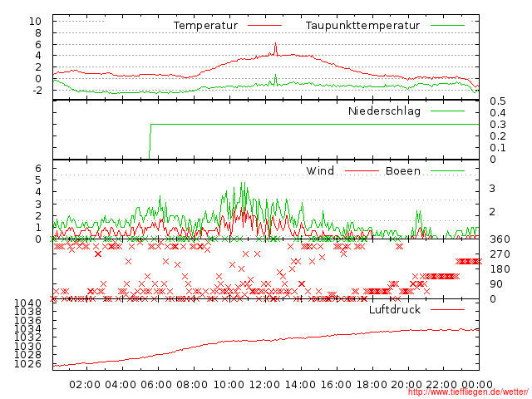
Task: Select the red Luftdruck legend line
Action: pos(447,309)
